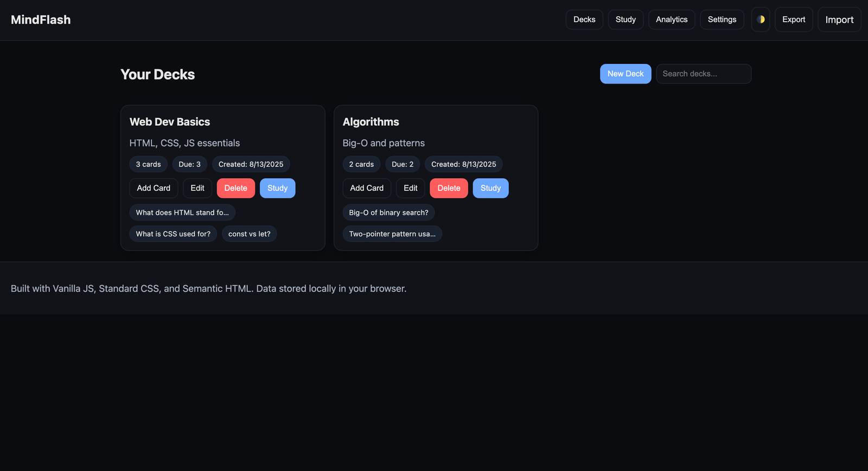Open Settings from the top navigation
This screenshot has height=471, width=868.
point(722,20)
